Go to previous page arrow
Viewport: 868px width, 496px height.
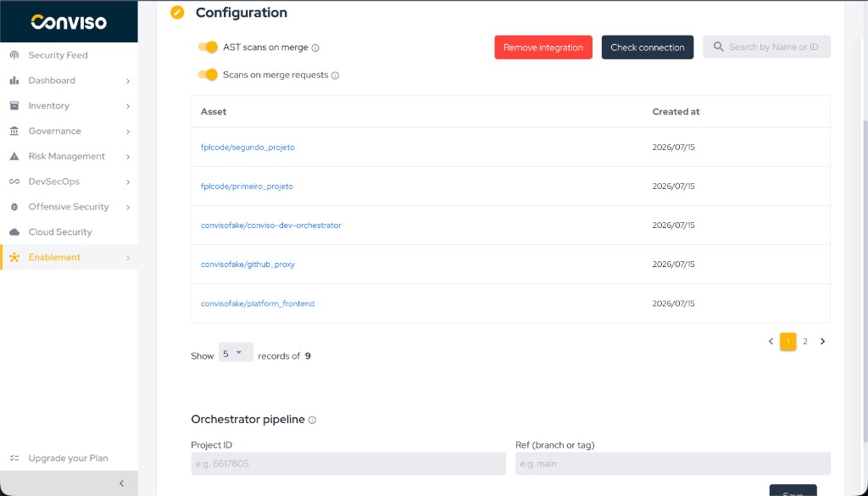pyautogui.click(x=771, y=342)
